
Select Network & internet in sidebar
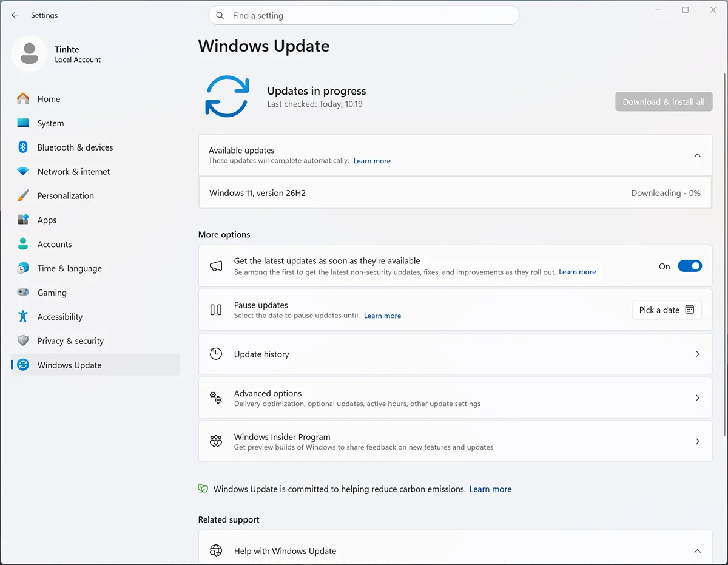pyautogui.click(x=95, y=172)
